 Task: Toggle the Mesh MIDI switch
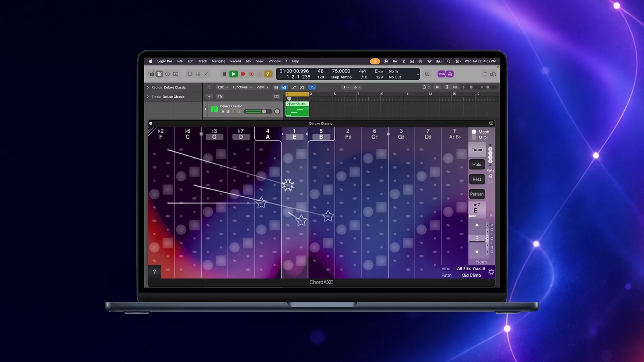pos(474,135)
